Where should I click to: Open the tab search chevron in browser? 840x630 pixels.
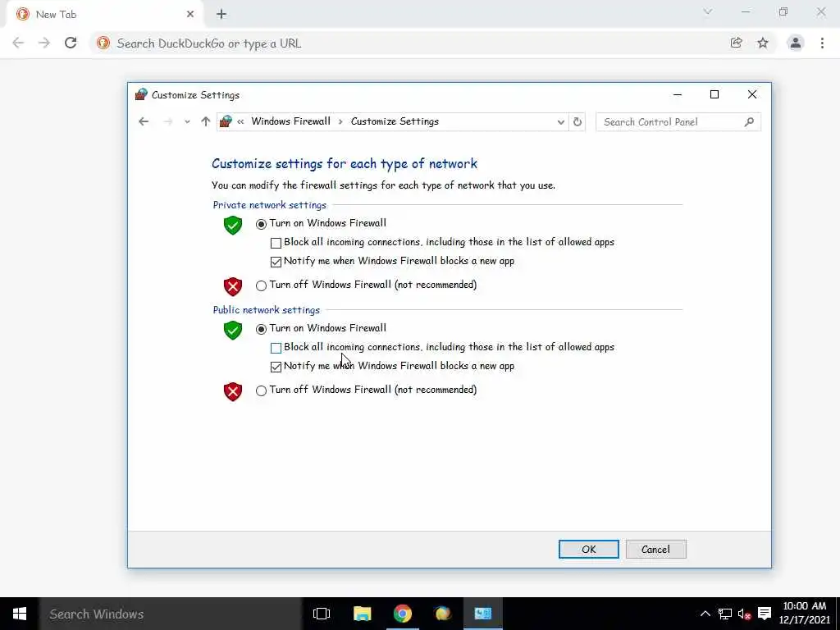[x=708, y=11]
